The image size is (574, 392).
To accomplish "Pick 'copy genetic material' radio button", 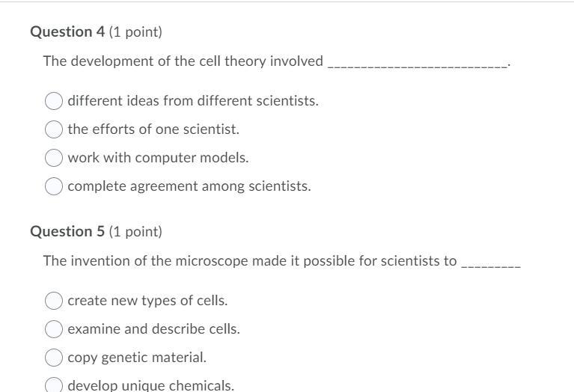I will (54, 358).
